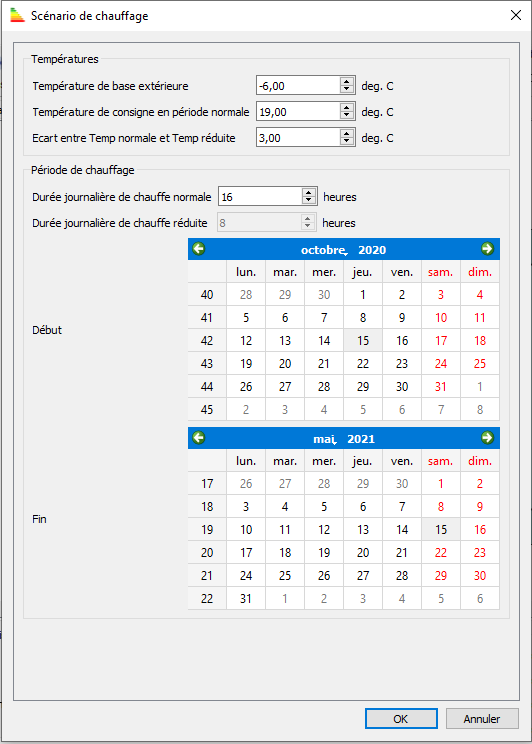Select the 2020 year field
Screen dimensions: 532x744
coord(372,250)
